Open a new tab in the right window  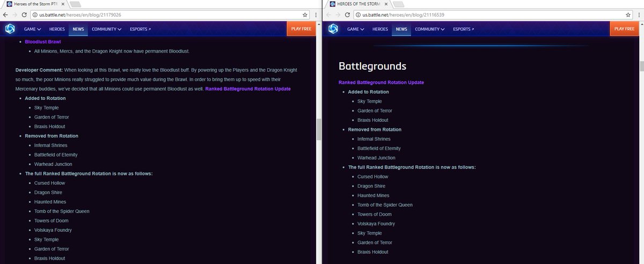399,4
